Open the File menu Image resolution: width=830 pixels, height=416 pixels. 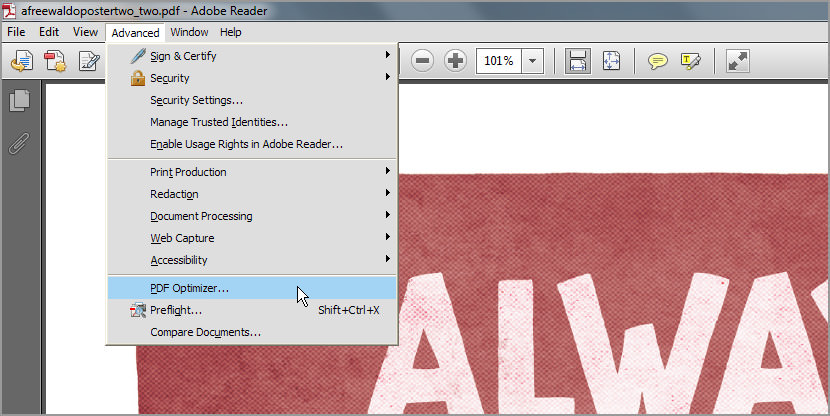click(x=16, y=32)
